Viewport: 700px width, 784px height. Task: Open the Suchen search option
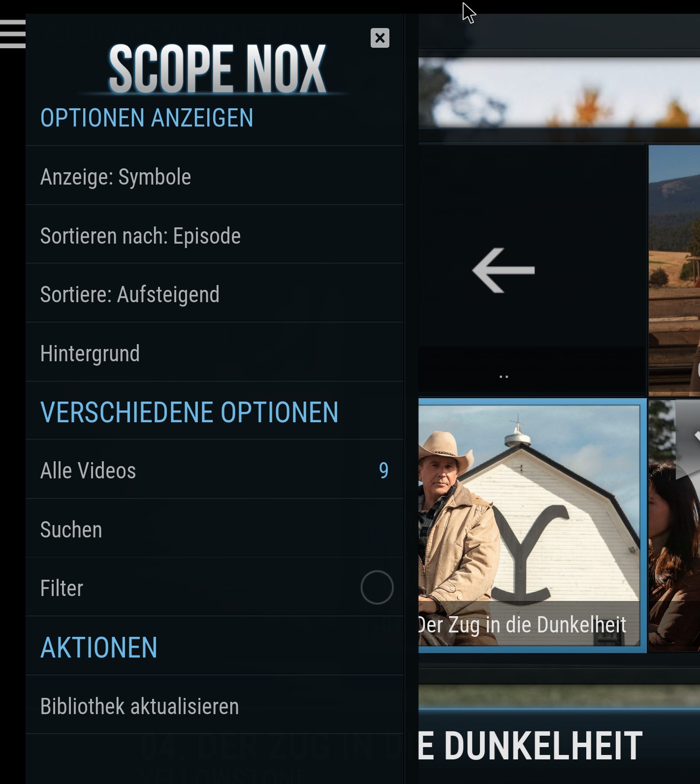pyautogui.click(x=215, y=529)
